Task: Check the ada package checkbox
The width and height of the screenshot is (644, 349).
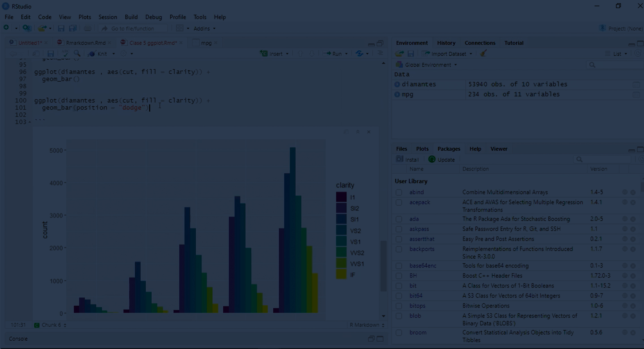Action: 399,219
